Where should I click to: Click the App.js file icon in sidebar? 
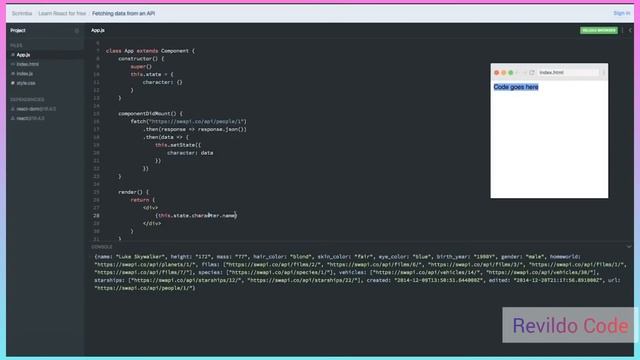pyautogui.click(x=13, y=55)
